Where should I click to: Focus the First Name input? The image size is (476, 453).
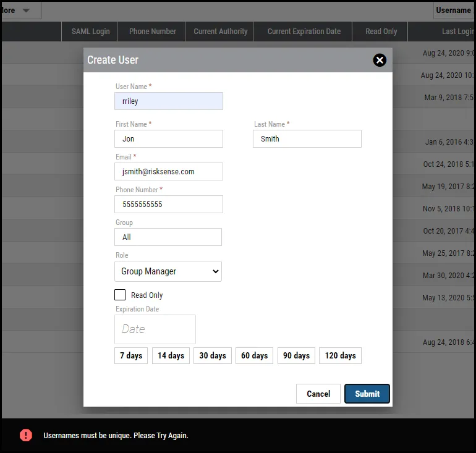pyautogui.click(x=169, y=138)
